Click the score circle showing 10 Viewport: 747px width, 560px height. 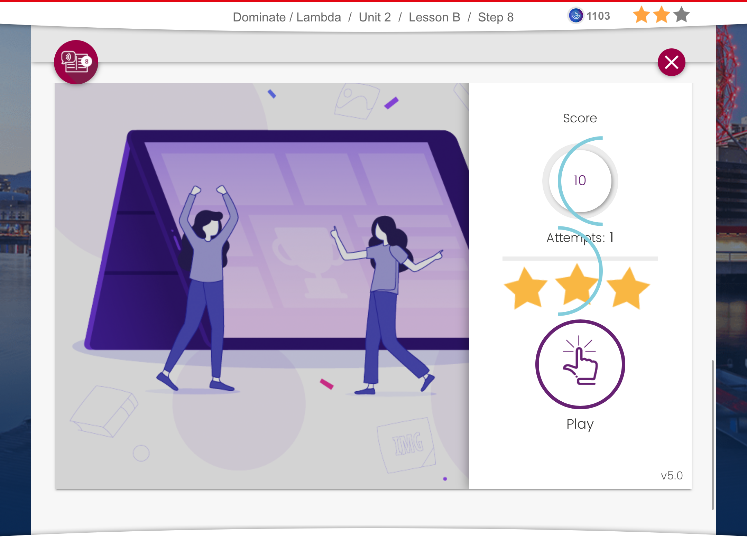click(580, 180)
